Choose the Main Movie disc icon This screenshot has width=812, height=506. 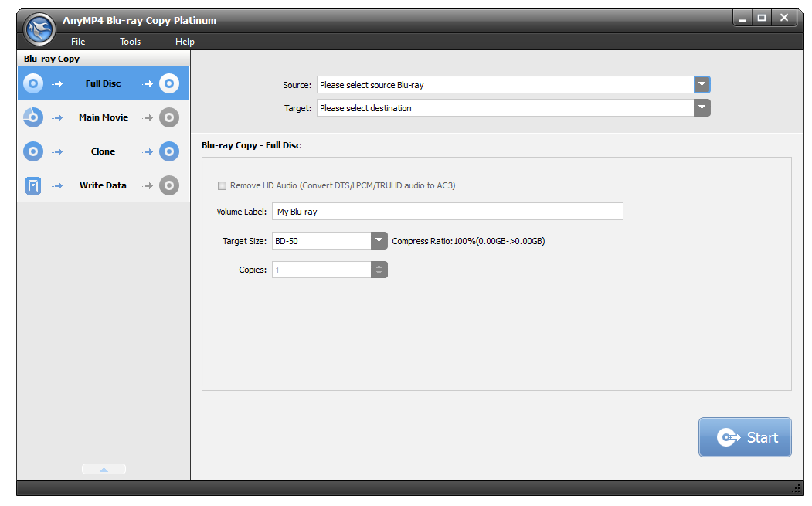[x=32, y=117]
